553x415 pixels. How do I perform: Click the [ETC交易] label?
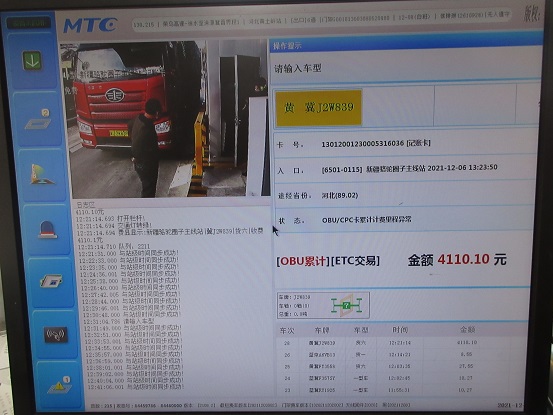356,261
